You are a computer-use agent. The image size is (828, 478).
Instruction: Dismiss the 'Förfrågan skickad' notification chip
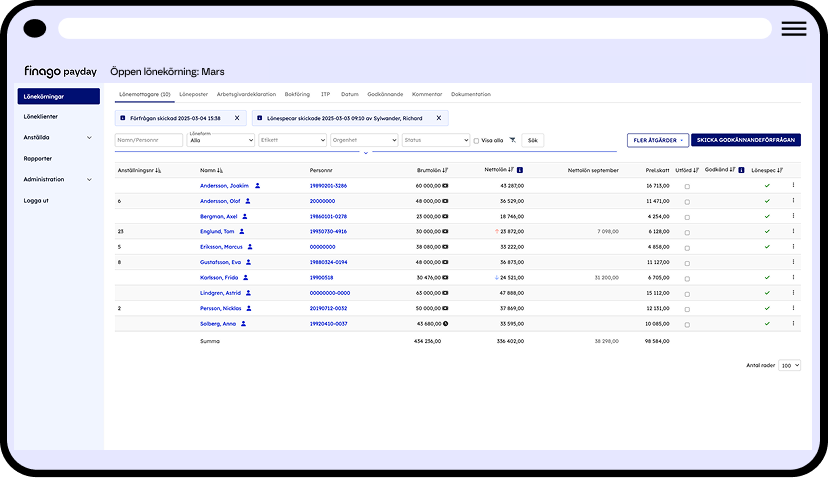click(237, 118)
